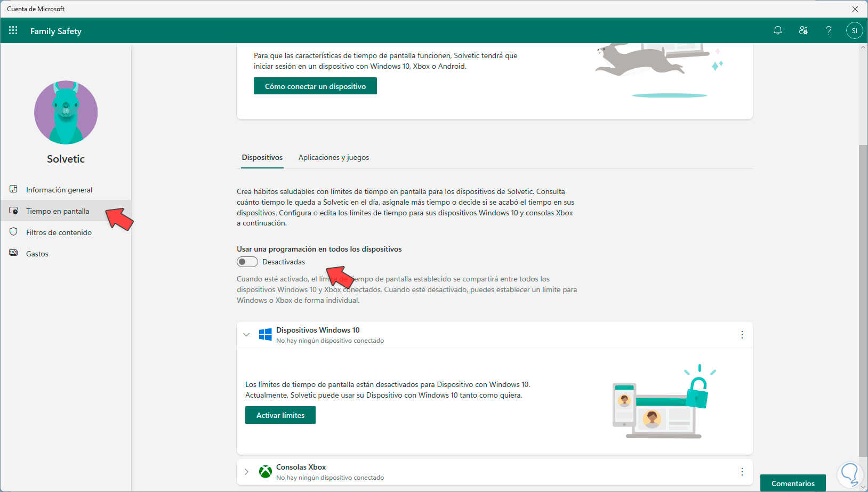The width and height of the screenshot is (868, 492).
Task: Open the family group icon in header
Action: [803, 30]
